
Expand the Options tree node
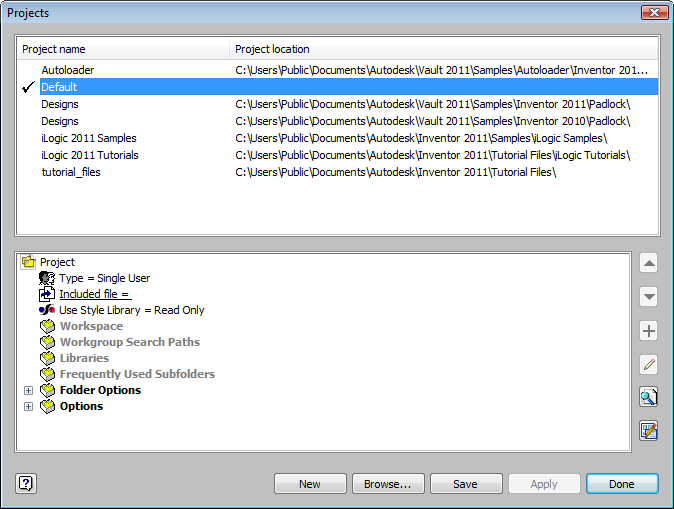(x=28, y=406)
